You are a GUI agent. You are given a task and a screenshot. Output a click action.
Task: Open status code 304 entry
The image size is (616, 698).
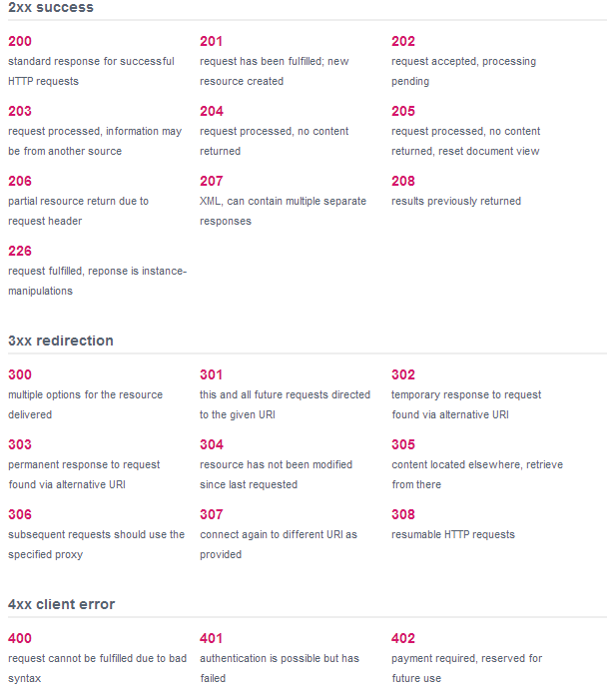click(x=212, y=444)
